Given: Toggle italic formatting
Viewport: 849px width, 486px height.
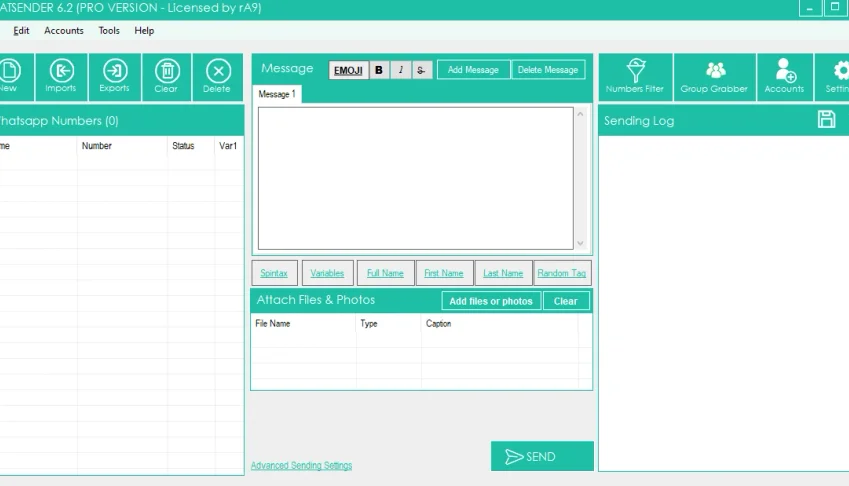Looking at the screenshot, I should tap(401, 70).
